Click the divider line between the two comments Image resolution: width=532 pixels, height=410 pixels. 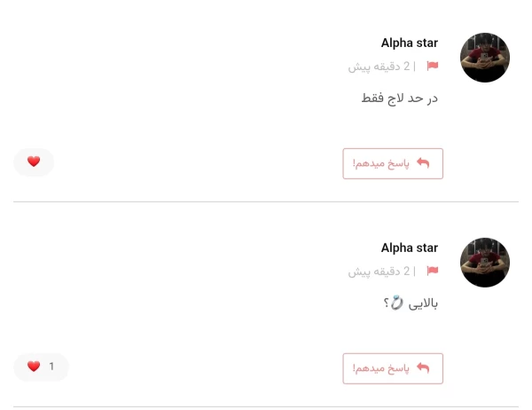266,201
